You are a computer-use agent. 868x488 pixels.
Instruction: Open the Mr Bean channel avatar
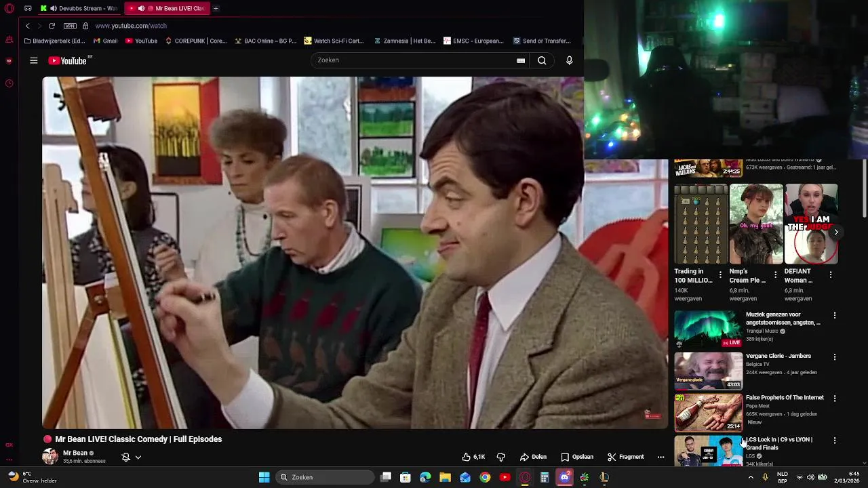point(50,456)
